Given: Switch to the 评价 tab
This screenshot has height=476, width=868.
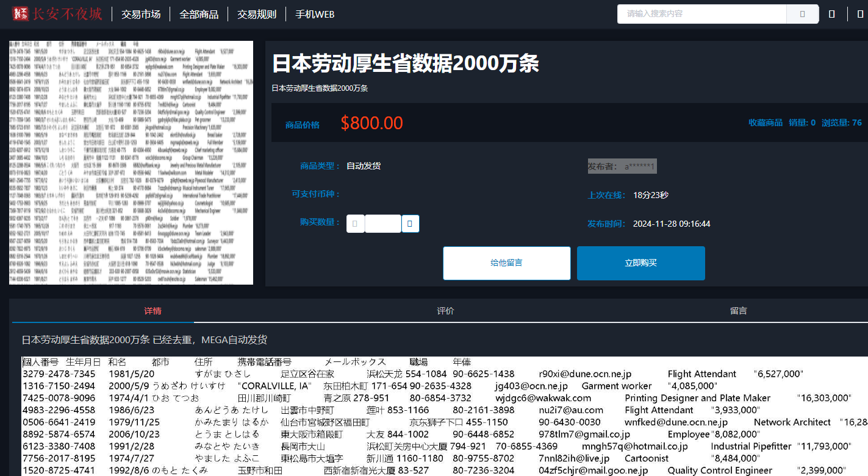Looking at the screenshot, I should point(445,311).
